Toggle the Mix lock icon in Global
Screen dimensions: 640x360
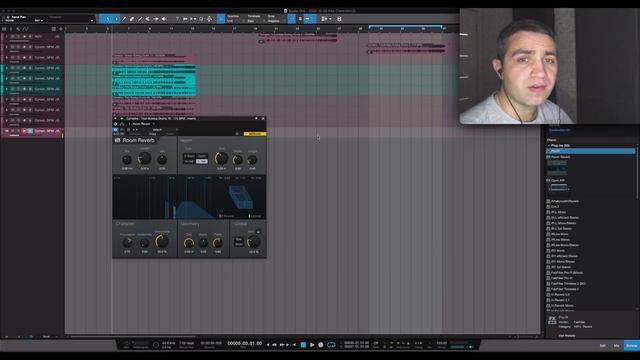pos(258,231)
